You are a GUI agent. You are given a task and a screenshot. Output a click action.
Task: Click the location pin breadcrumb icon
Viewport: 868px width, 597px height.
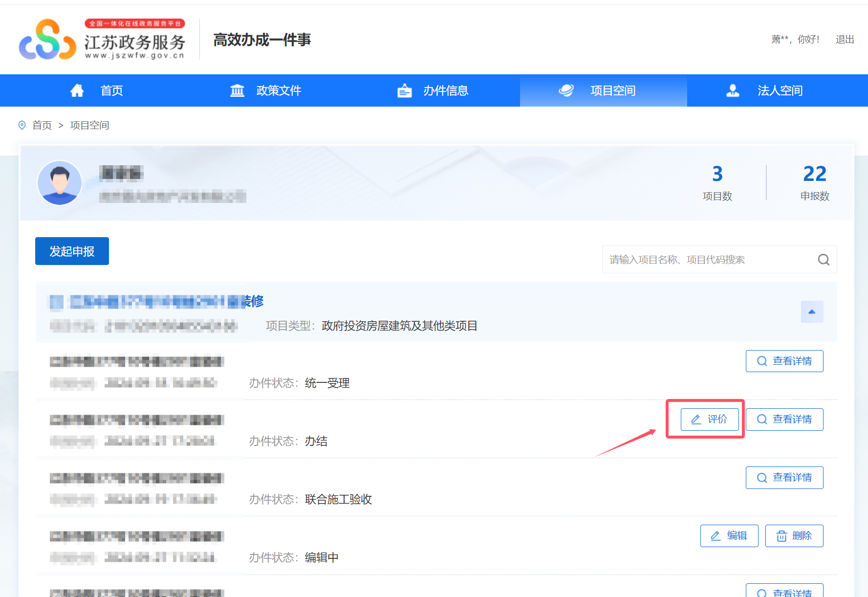(22, 125)
